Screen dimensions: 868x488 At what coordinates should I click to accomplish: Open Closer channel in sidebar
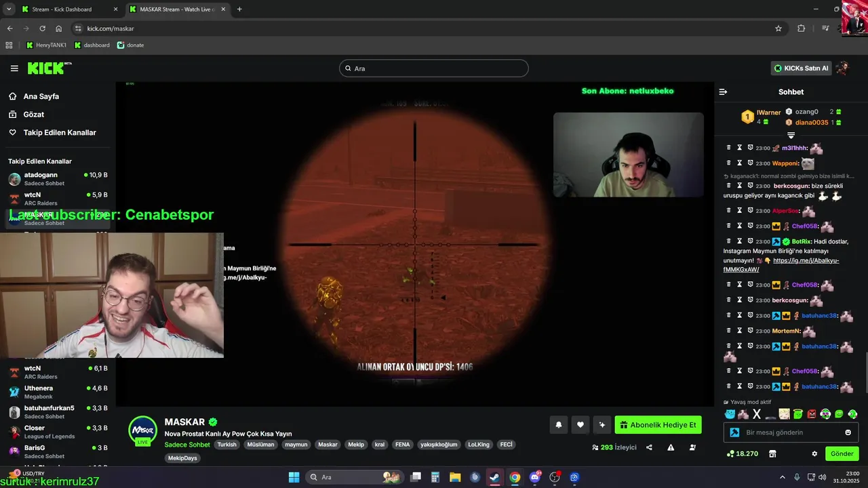point(58,432)
